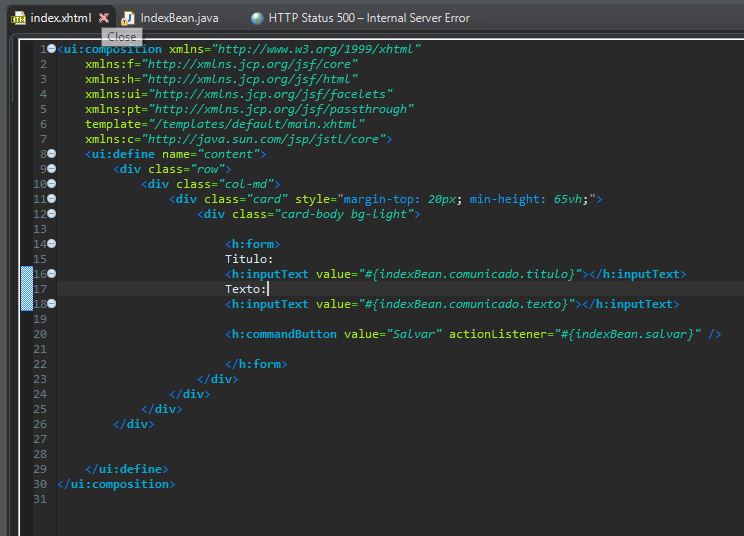The width and height of the screenshot is (744, 536).
Task: Collapse the div row fold on line 9
Action: [x=51, y=168]
